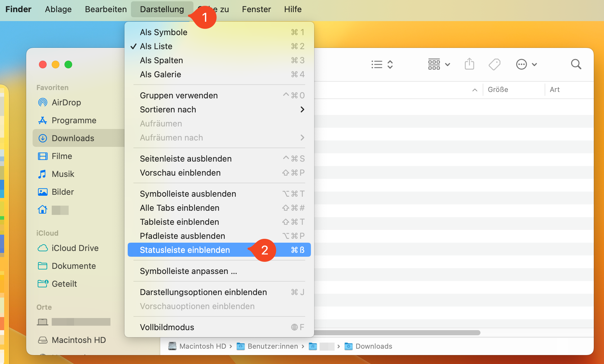Screen dimensions: 604x364
Task: Select Als Liste checked view option
Action: point(219,46)
